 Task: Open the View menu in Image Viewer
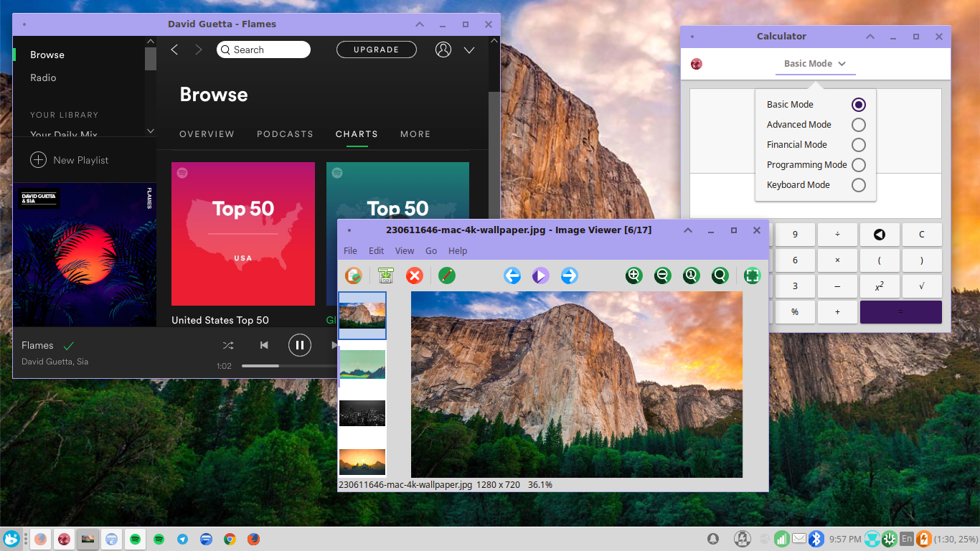405,251
